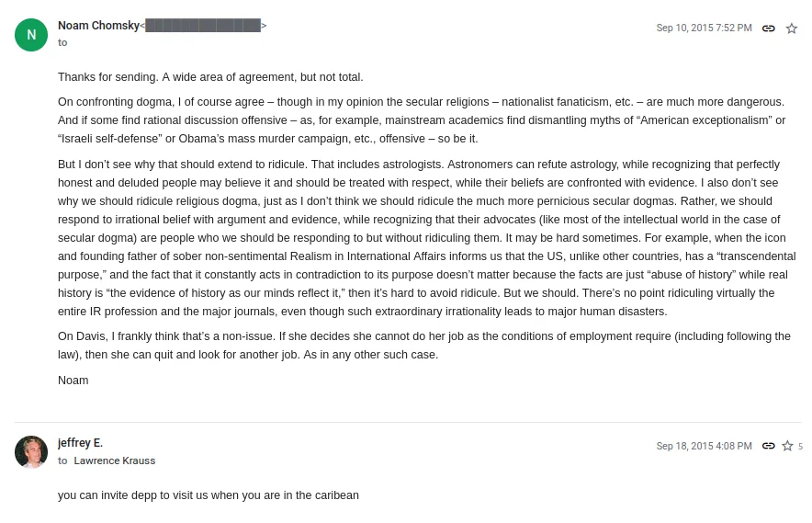812x523 pixels.
Task: Click the "Noam" signature line
Action: [73, 381]
